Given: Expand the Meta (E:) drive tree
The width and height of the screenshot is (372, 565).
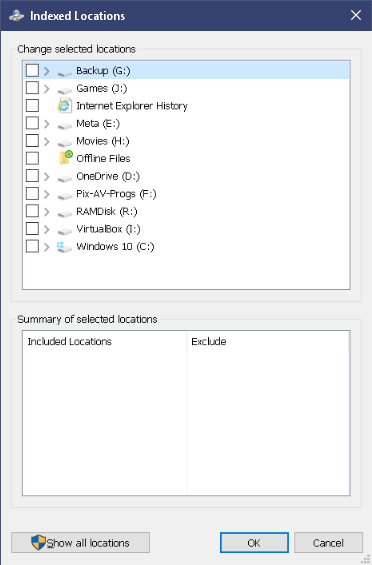Looking at the screenshot, I should point(46,124).
